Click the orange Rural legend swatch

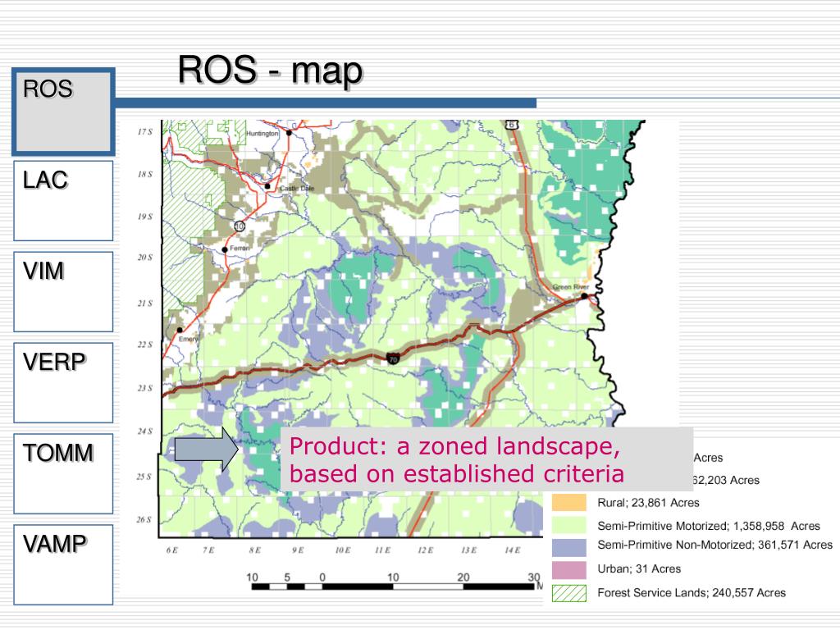pyautogui.click(x=569, y=503)
